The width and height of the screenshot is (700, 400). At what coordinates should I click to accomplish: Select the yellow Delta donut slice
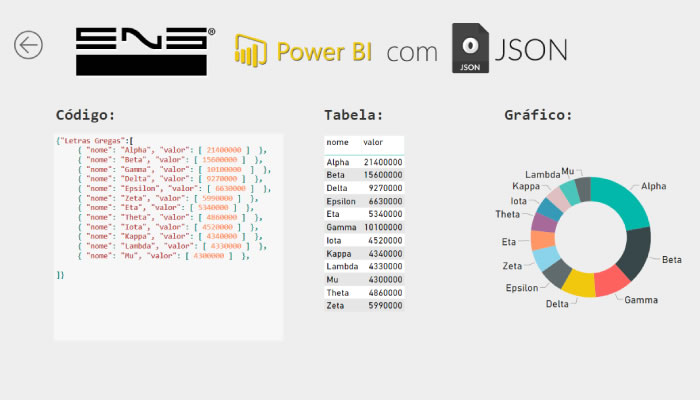tap(579, 285)
